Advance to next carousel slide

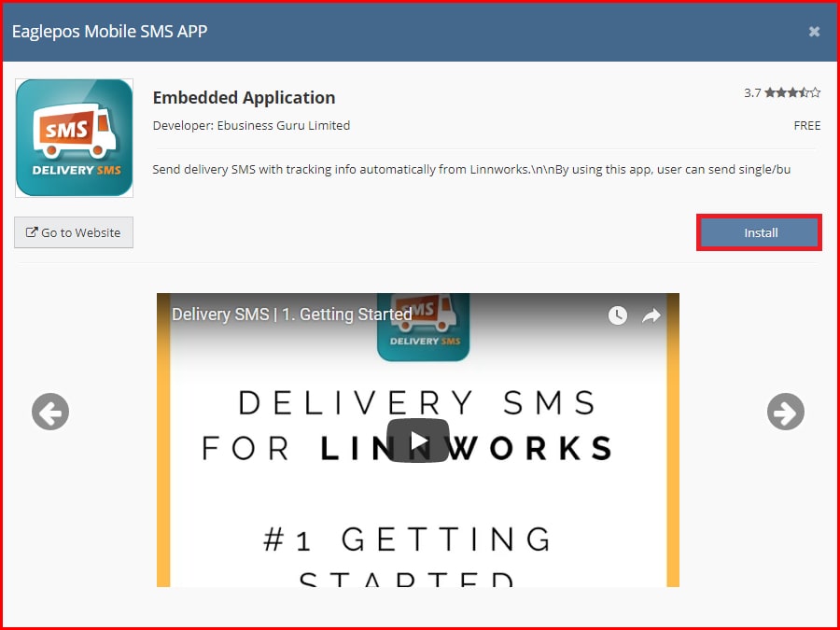pyautogui.click(x=785, y=412)
